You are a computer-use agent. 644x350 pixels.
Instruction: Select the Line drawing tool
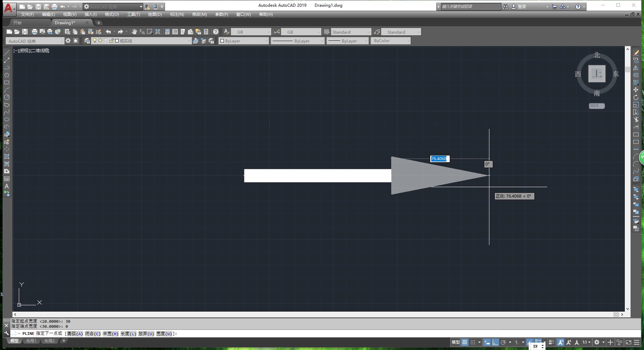(6, 53)
